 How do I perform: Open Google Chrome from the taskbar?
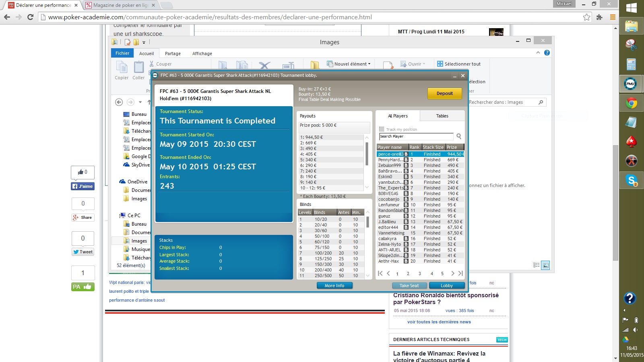(631, 103)
